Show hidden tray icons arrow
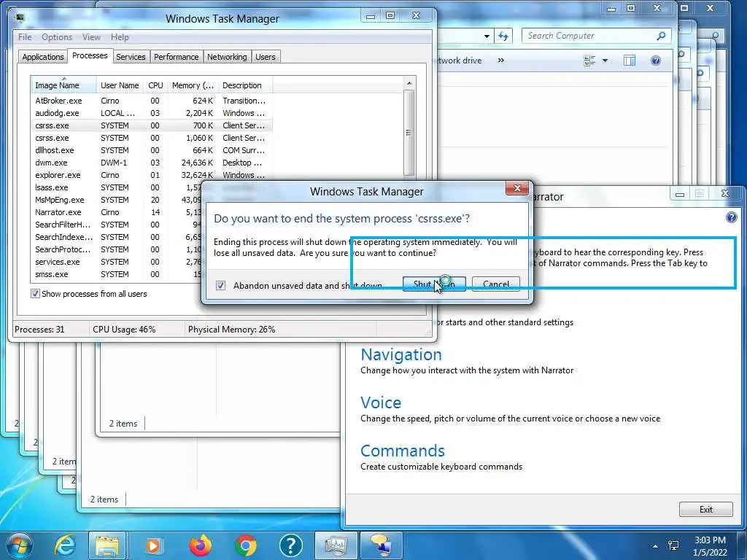Image resolution: width=747 pixels, height=560 pixels. (656, 546)
